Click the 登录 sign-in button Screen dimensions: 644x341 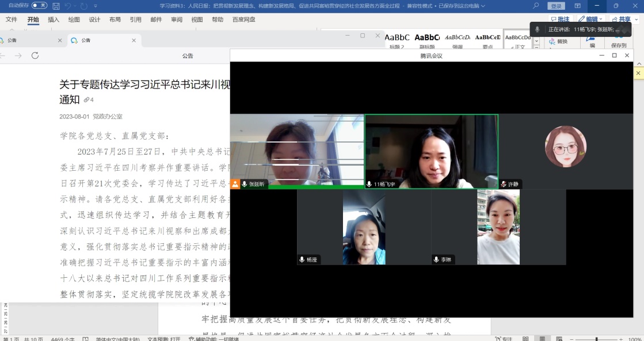click(556, 6)
